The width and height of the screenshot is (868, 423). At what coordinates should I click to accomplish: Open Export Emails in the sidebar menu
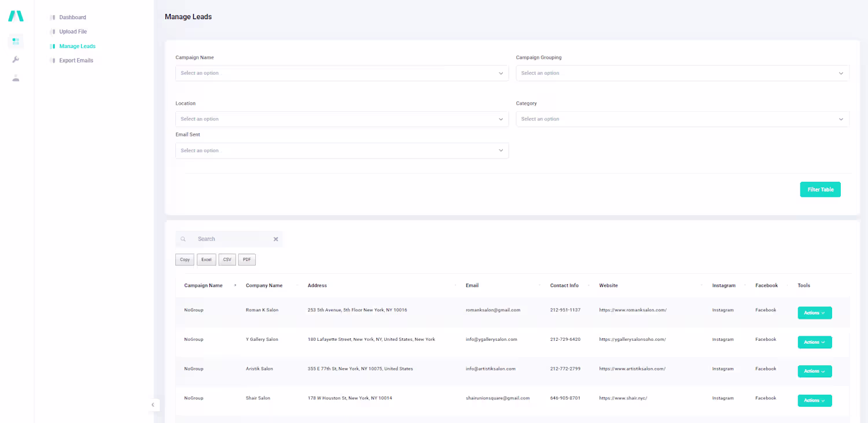76,61
